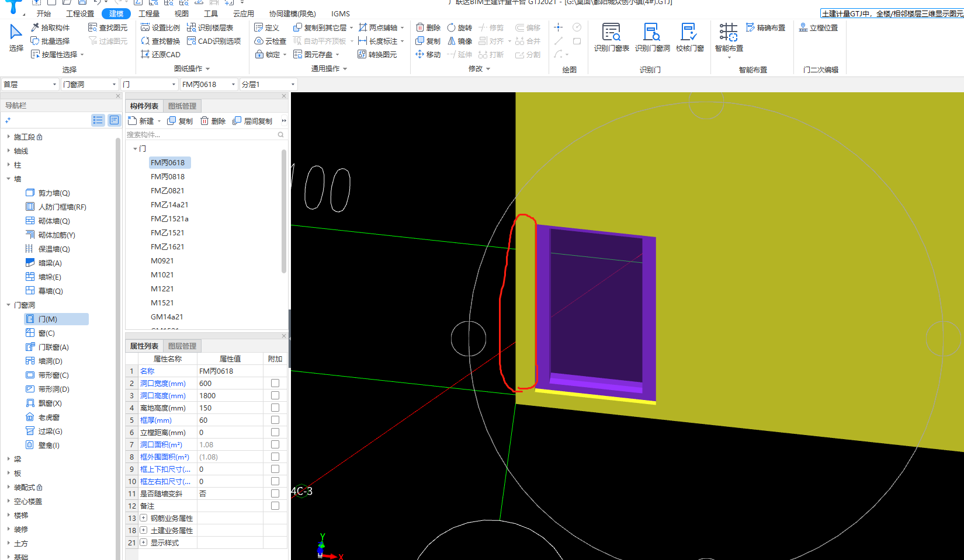Open the 工程量 ribbon tab
The image size is (964, 560).
coord(149,13)
